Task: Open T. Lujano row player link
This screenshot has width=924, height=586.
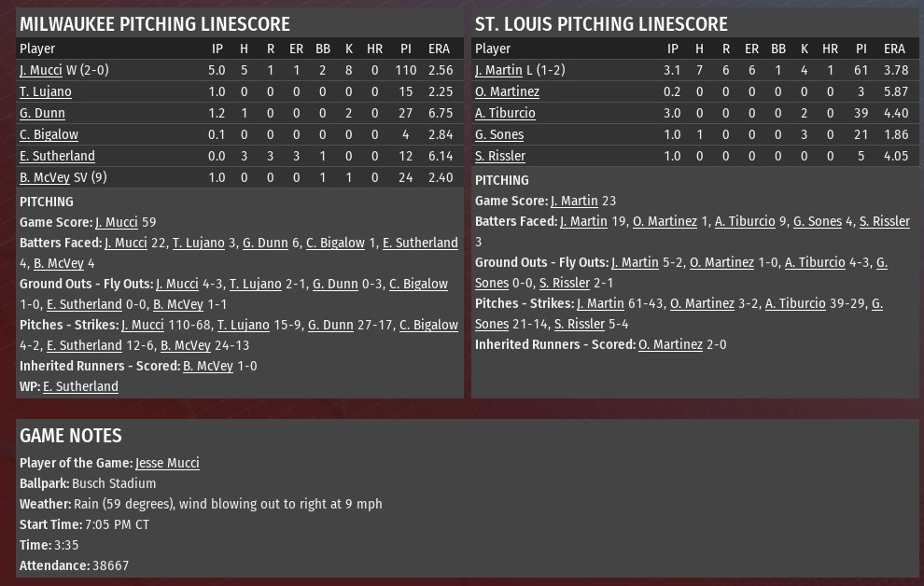Action: (x=46, y=91)
